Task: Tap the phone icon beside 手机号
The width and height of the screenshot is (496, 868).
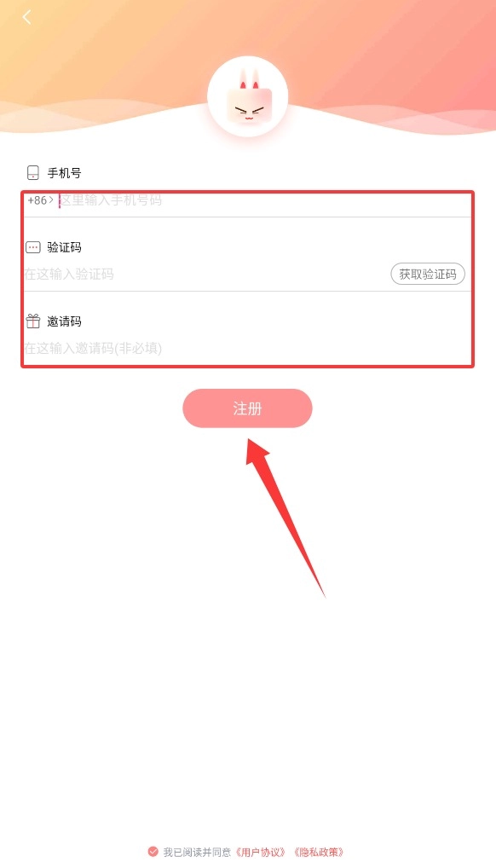Action: [x=33, y=173]
